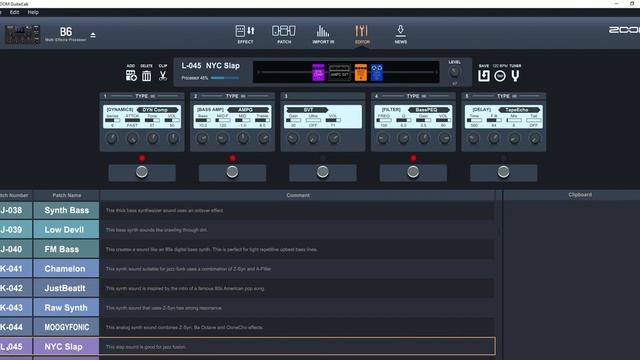Viewport: 640px width, 360px height.
Task: Click the L-045 NYC Slap patch title
Action: [211, 66]
